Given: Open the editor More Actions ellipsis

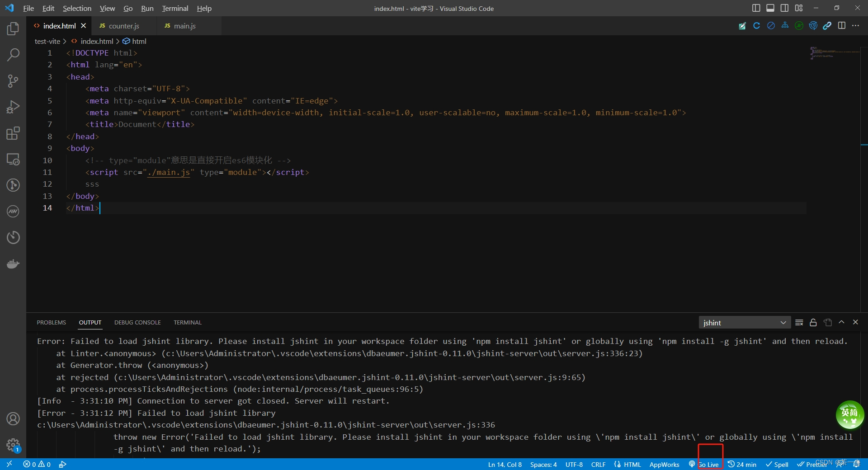Looking at the screenshot, I should coord(855,26).
